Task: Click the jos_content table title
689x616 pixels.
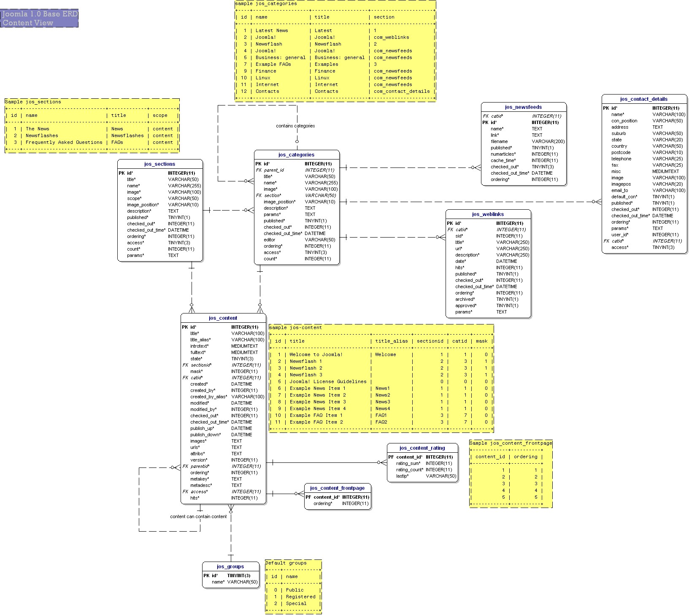Action: click(223, 318)
